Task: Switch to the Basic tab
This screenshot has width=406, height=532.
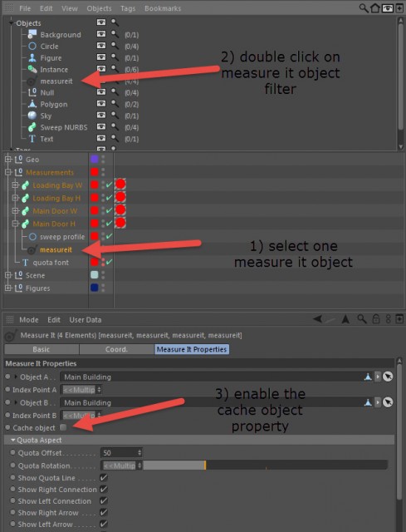Action: pyautogui.click(x=42, y=349)
